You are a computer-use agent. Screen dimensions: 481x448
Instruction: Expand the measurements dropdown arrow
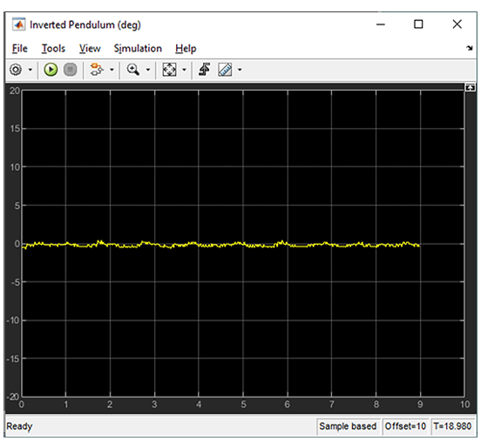[240, 70]
